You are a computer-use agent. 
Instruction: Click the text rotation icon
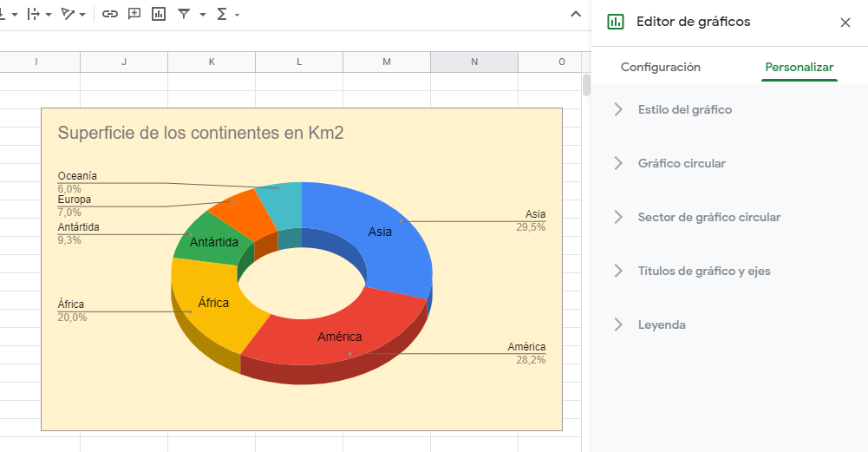(x=69, y=14)
